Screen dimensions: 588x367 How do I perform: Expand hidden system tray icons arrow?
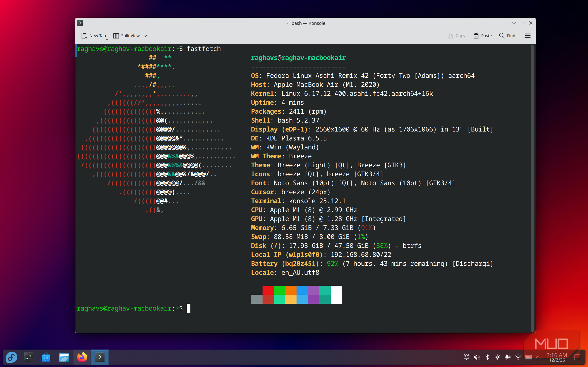(x=538, y=357)
